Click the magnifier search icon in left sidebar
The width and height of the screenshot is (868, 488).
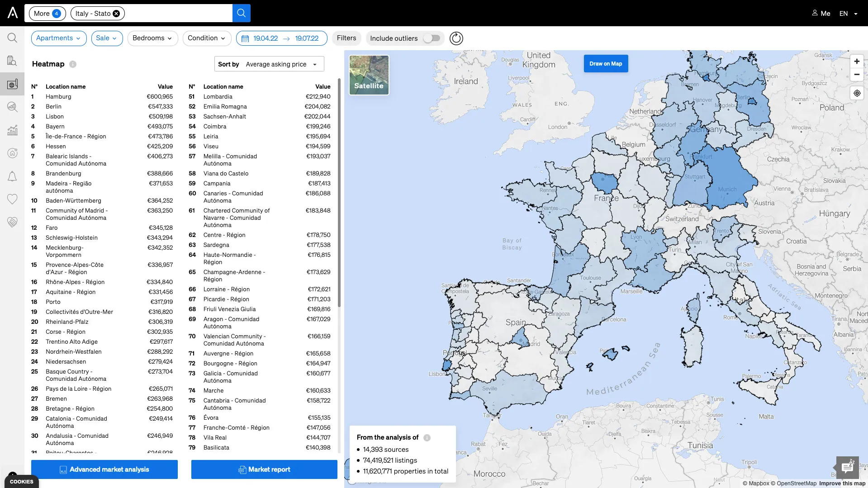click(x=12, y=38)
